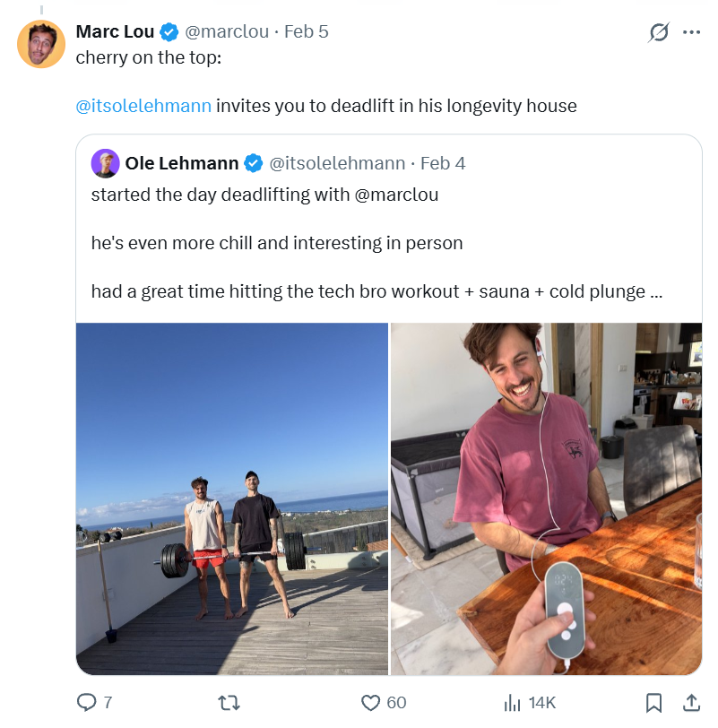This screenshot has width=718, height=728.
Task: Click the share upload icon
Action: coord(691,702)
